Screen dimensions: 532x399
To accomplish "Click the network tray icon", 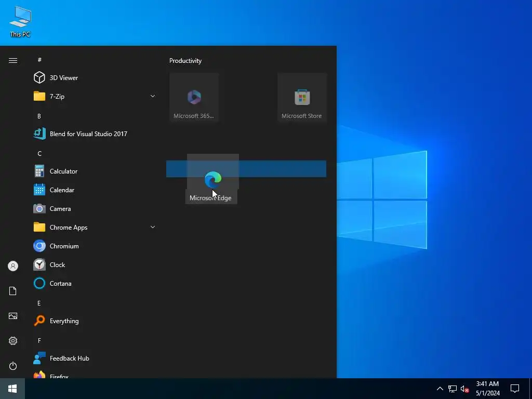I will pos(453,389).
